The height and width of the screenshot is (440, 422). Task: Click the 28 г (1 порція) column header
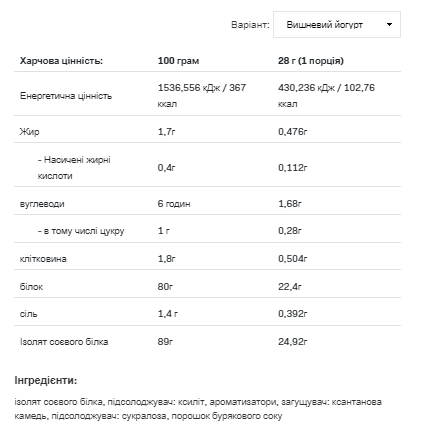[311, 61]
